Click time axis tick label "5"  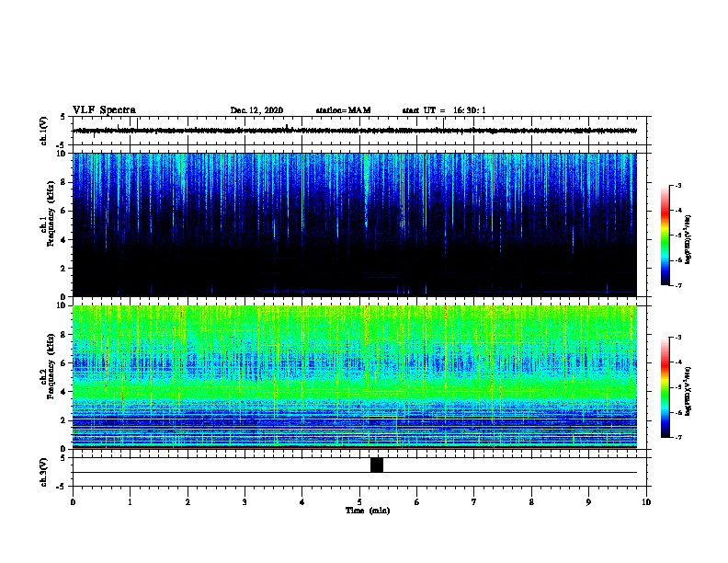[x=359, y=502]
